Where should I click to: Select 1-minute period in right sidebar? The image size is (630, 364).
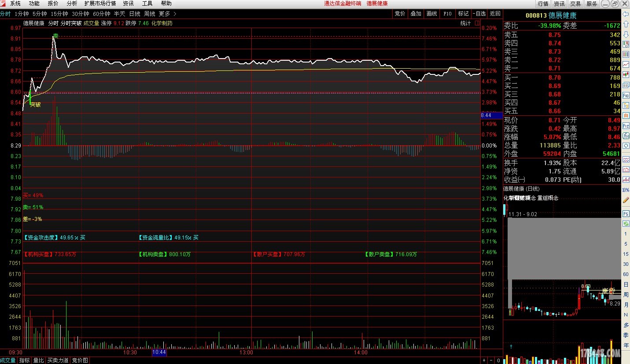pos(626,234)
